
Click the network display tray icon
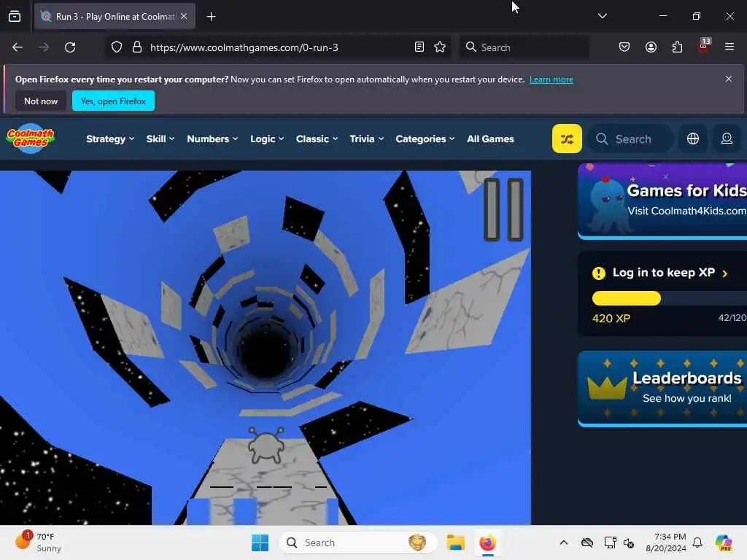pyautogui.click(x=611, y=542)
